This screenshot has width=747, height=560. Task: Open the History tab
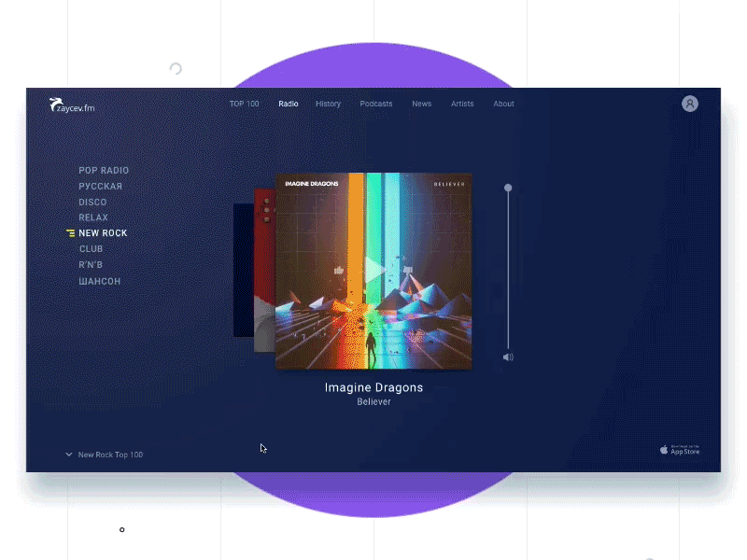328,104
